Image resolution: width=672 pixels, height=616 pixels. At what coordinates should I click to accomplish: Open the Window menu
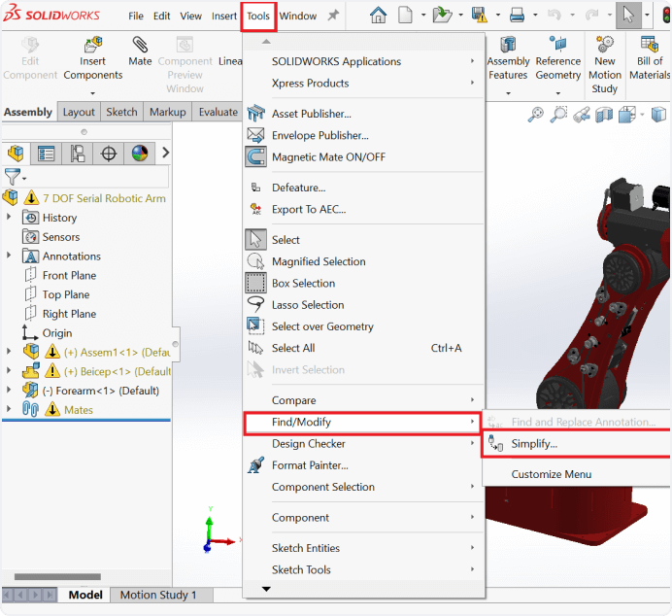[x=298, y=16]
